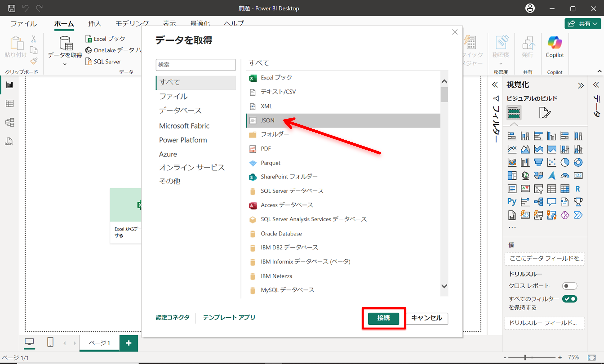
Task: Select Azure category in dialog
Action: pos(168,154)
